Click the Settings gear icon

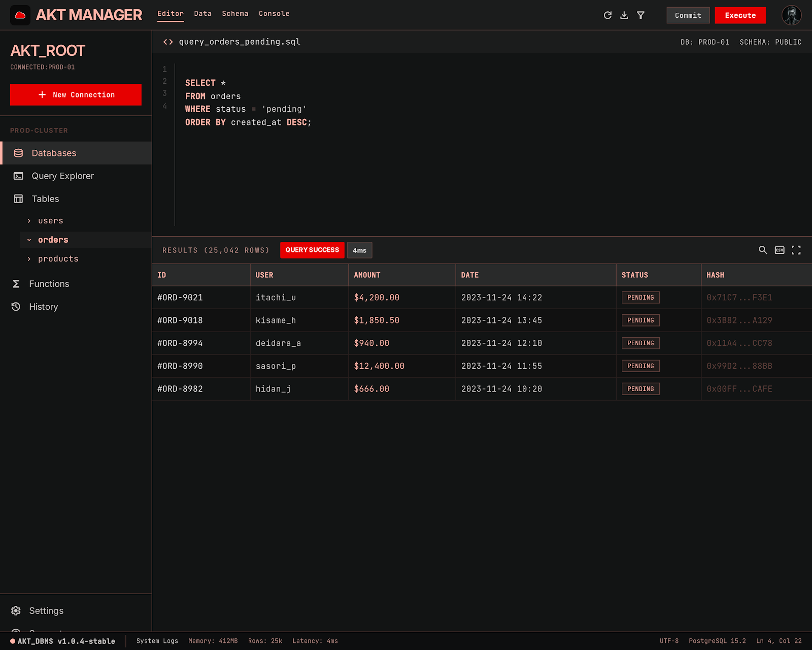click(16, 610)
